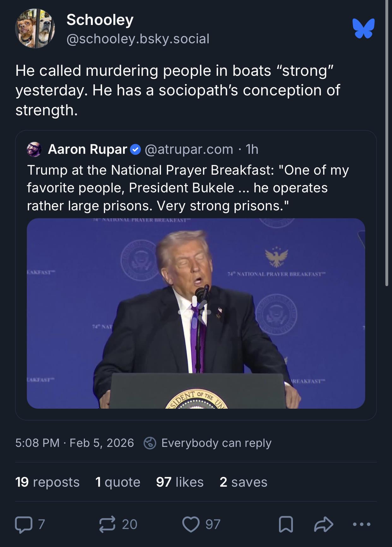View the 19 reposts list
392x547 pixels.
(47, 482)
